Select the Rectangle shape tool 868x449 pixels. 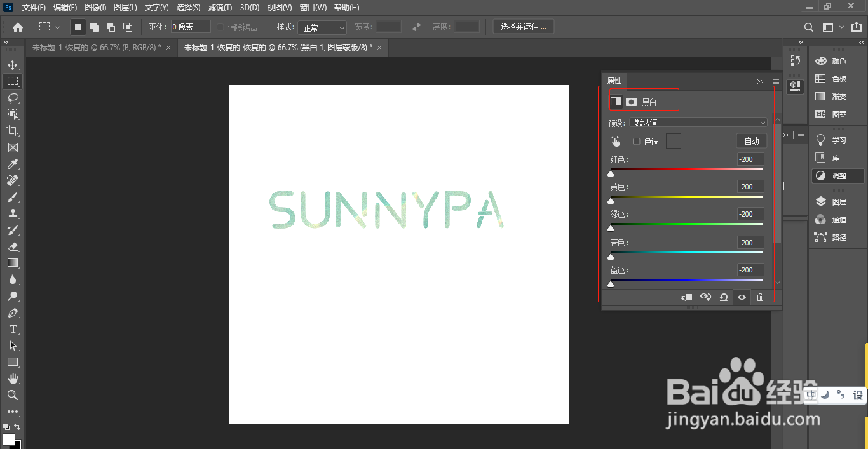click(12, 362)
